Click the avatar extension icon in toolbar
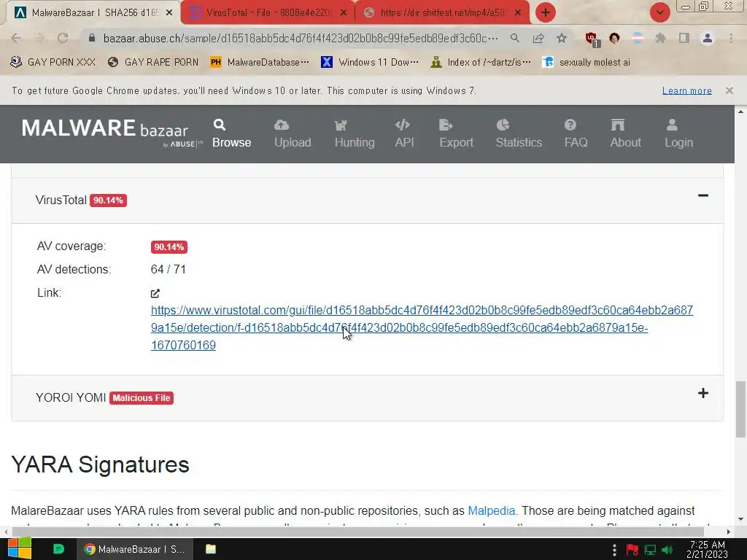 pyautogui.click(x=614, y=38)
